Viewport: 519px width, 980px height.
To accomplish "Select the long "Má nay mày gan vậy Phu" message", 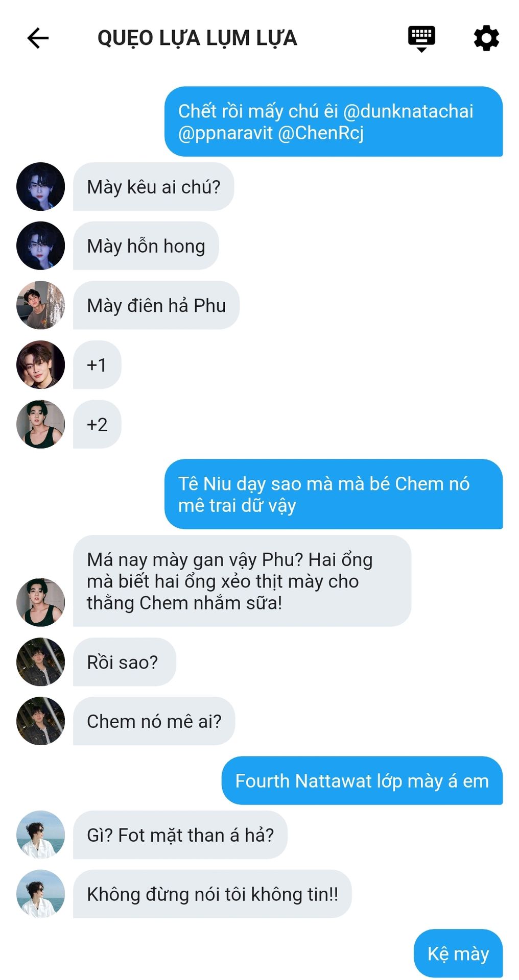I will (x=242, y=581).
